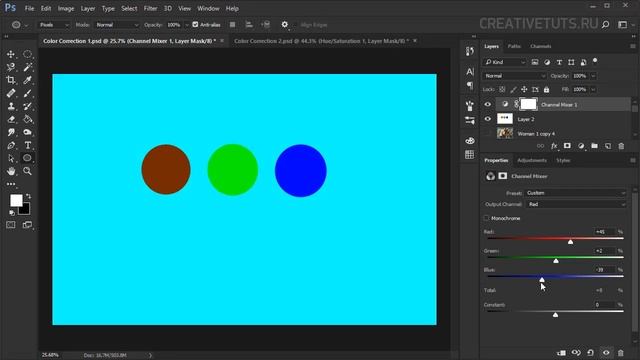
Task: Toggle Quick Mask mode
Action: click(x=11, y=225)
